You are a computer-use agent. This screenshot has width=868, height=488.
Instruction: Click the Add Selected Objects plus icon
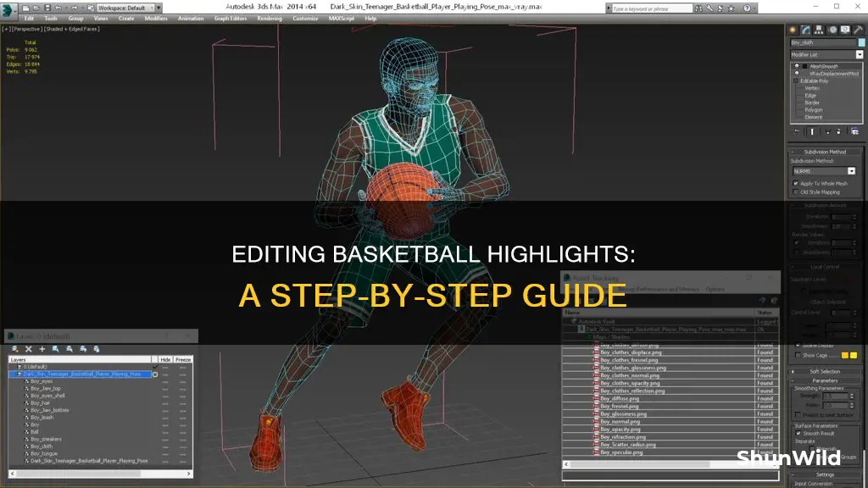point(42,349)
